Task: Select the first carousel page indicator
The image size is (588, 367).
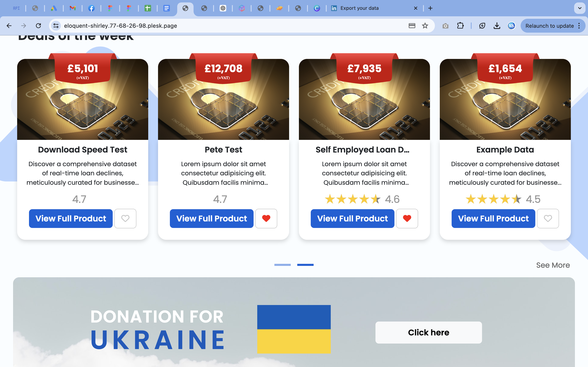Action: pyautogui.click(x=282, y=265)
